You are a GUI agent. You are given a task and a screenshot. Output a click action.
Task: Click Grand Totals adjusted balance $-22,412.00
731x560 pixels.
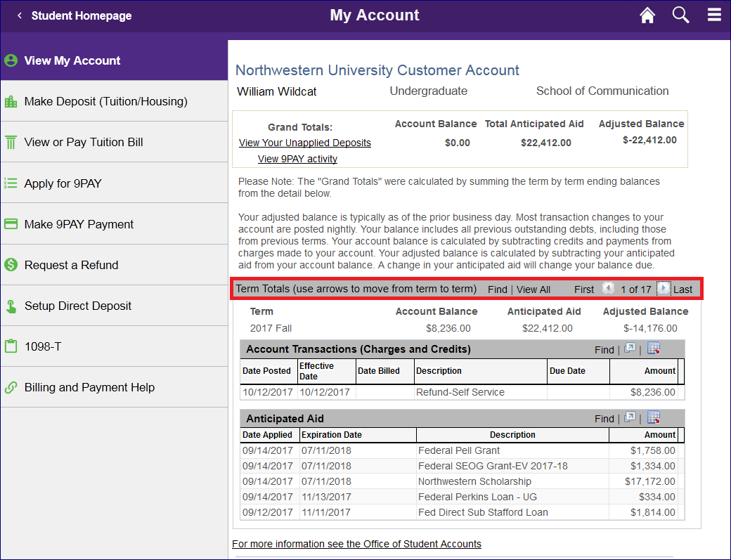(x=649, y=140)
